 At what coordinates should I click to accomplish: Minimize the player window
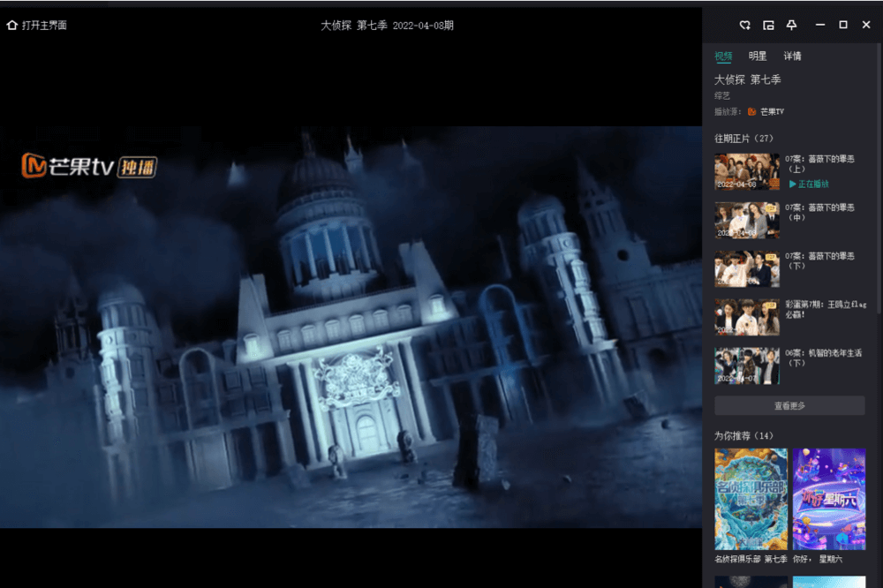coord(820,25)
